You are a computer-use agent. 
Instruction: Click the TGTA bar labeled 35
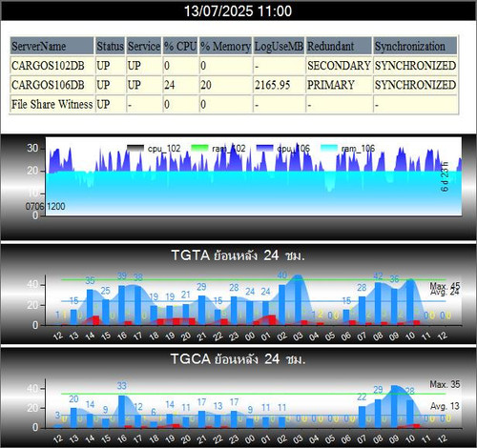(x=90, y=307)
